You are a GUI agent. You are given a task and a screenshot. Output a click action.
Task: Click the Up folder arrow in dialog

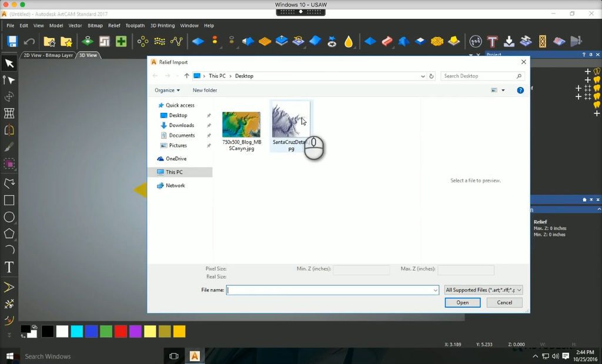(186, 76)
